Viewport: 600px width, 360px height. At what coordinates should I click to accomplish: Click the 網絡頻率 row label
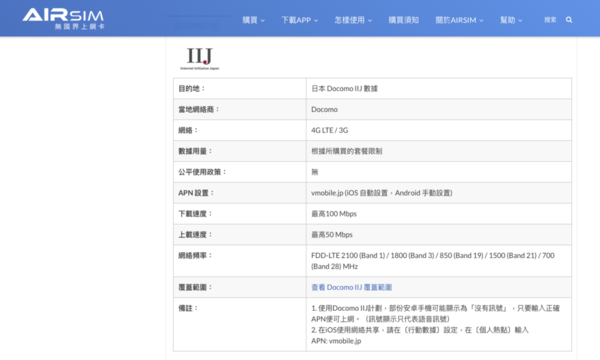(x=195, y=256)
